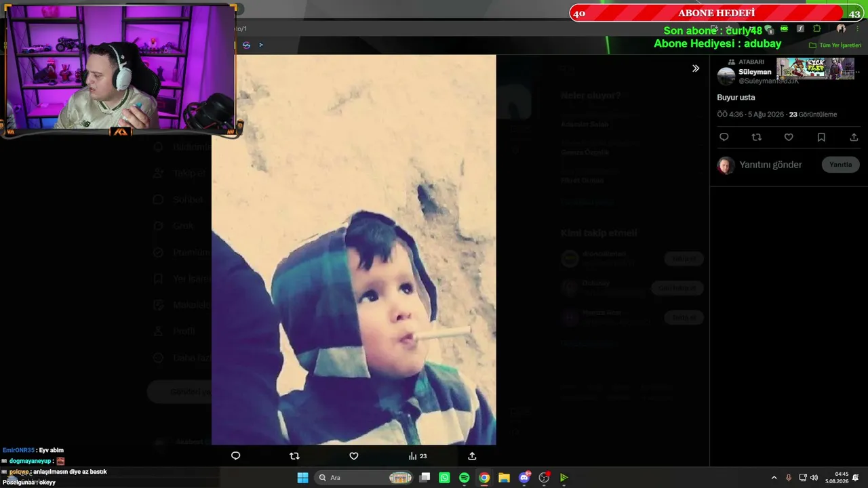Collapse the side panel with the double chevron
Image resolution: width=868 pixels, height=488 pixels.
click(x=696, y=68)
